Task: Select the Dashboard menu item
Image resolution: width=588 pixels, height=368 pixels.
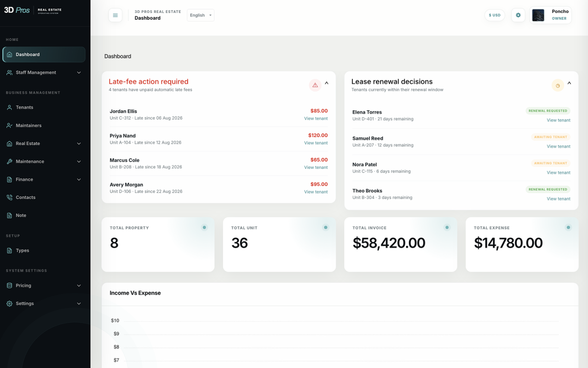Action: (44, 54)
